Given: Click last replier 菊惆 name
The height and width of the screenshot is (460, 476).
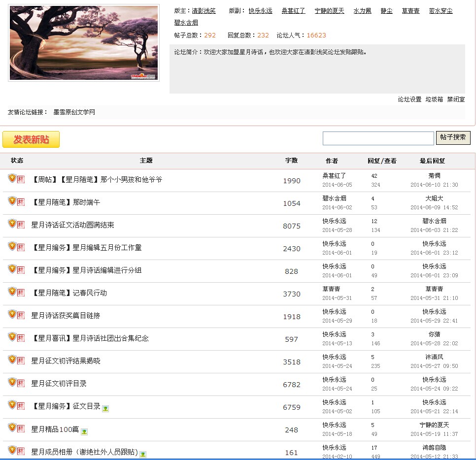Looking at the screenshot, I should click(x=434, y=176).
